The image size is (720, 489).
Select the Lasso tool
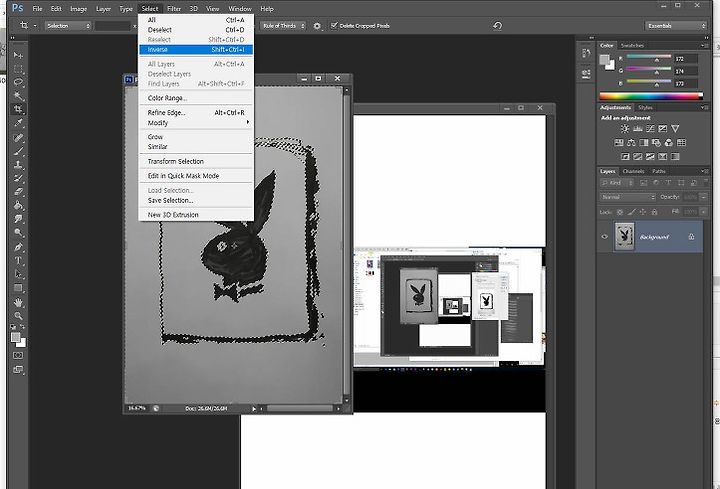[18, 82]
